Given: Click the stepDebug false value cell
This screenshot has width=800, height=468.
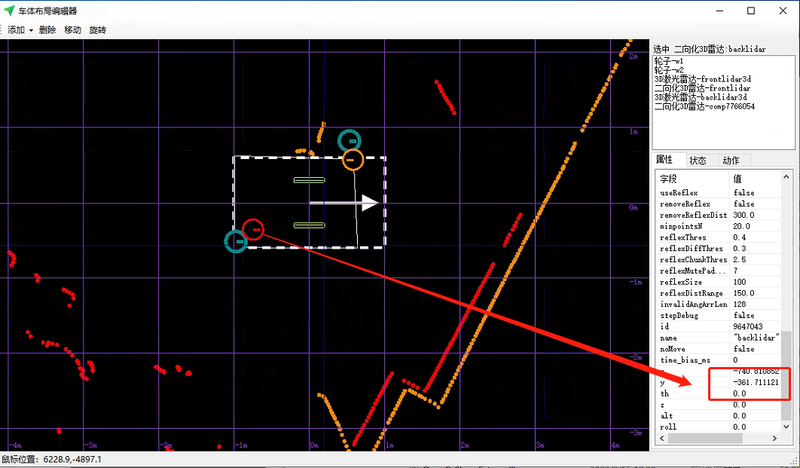Looking at the screenshot, I should 744,314.
